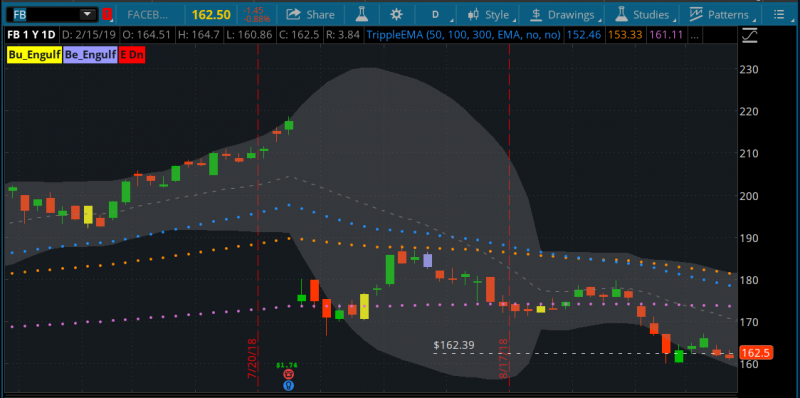This screenshot has width=800, height=398.
Task: Click the 200 price axis label
Action: point(749,196)
